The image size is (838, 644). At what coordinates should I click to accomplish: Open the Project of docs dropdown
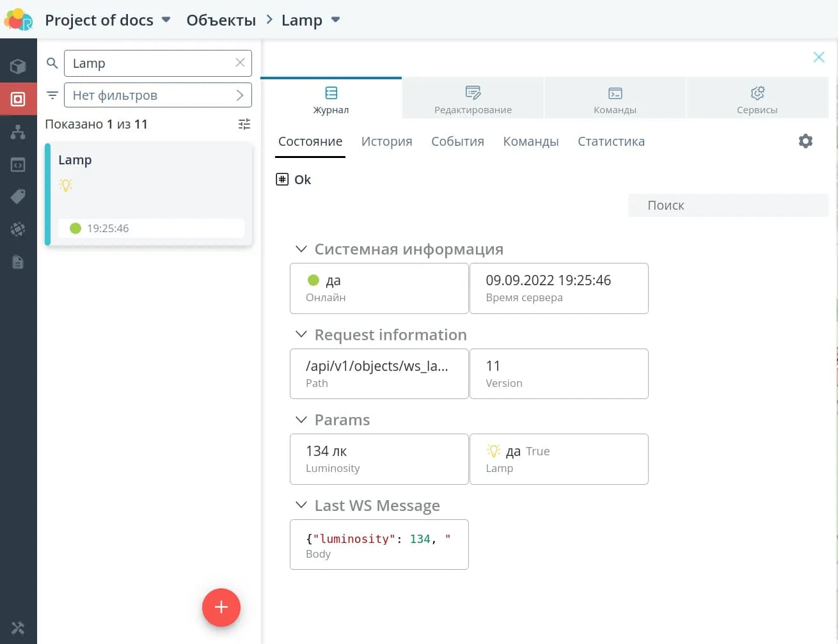coord(166,20)
